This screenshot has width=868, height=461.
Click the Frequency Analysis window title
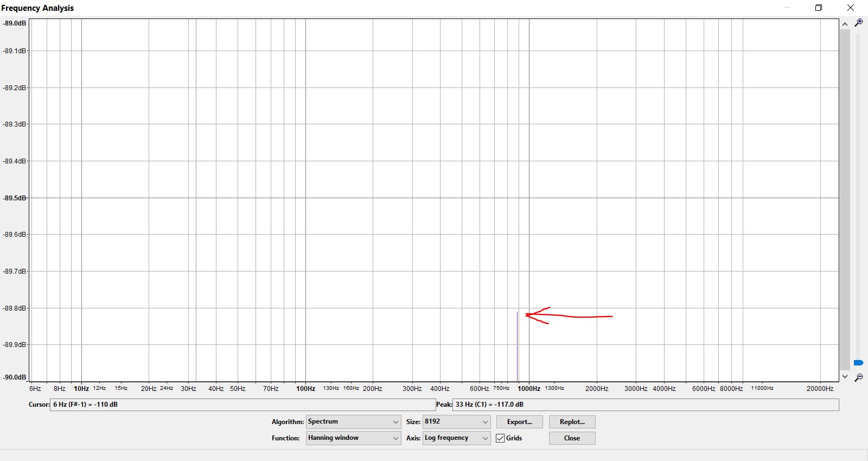click(37, 8)
